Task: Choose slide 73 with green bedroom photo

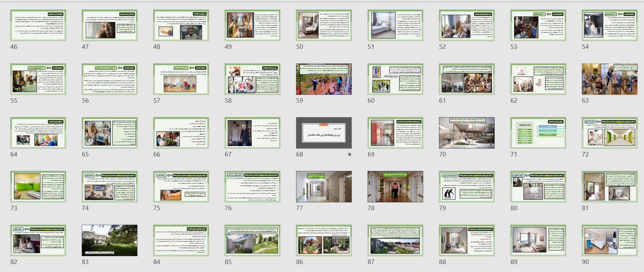Action: (x=38, y=187)
